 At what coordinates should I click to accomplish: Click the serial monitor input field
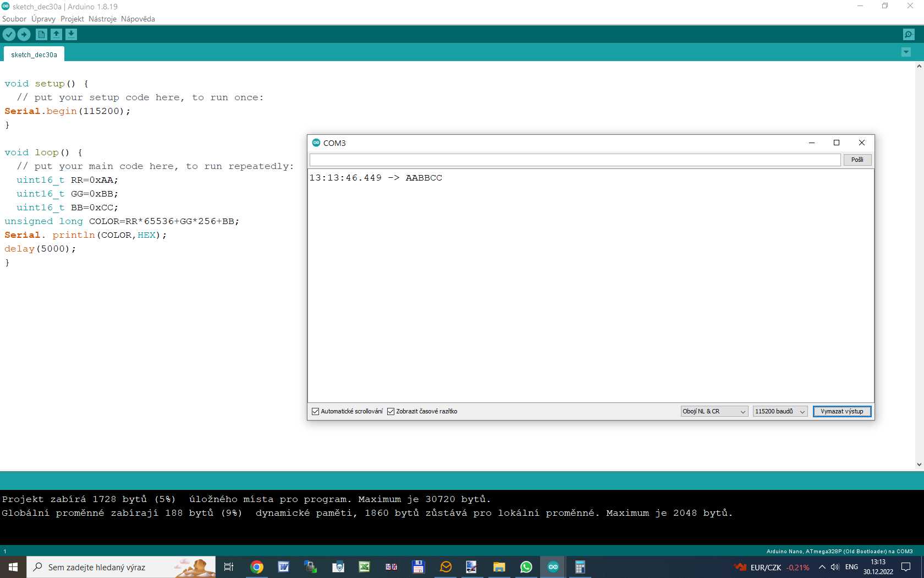[575, 160]
